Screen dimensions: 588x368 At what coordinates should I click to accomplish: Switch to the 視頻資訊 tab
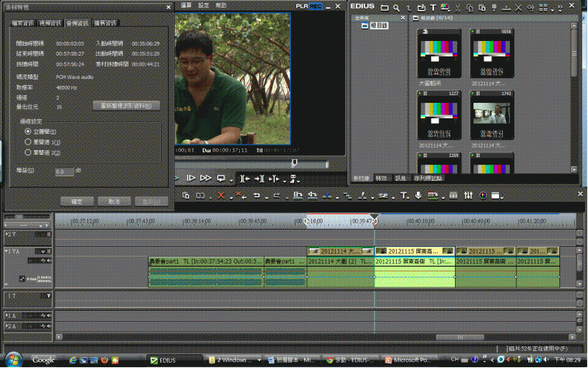[52, 24]
